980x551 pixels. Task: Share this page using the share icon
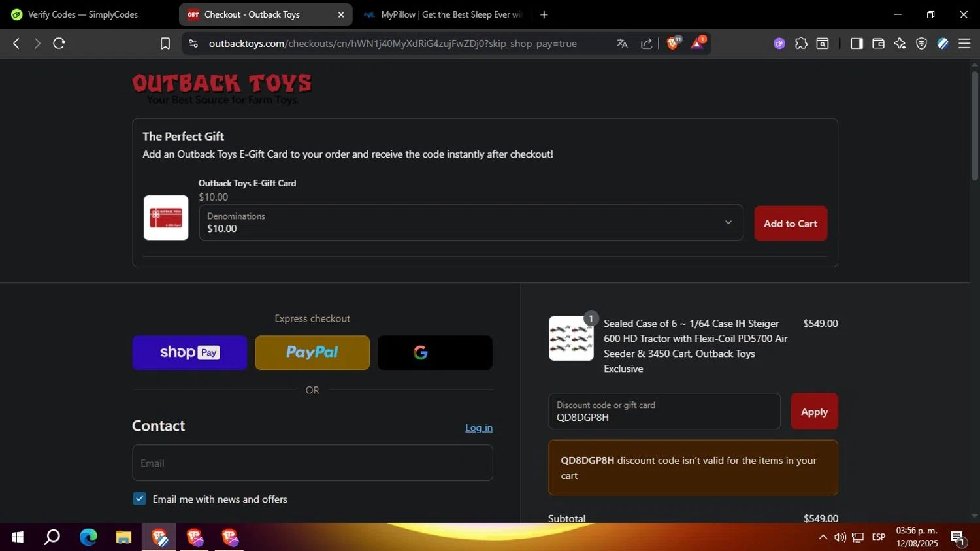click(x=646, y=43)
